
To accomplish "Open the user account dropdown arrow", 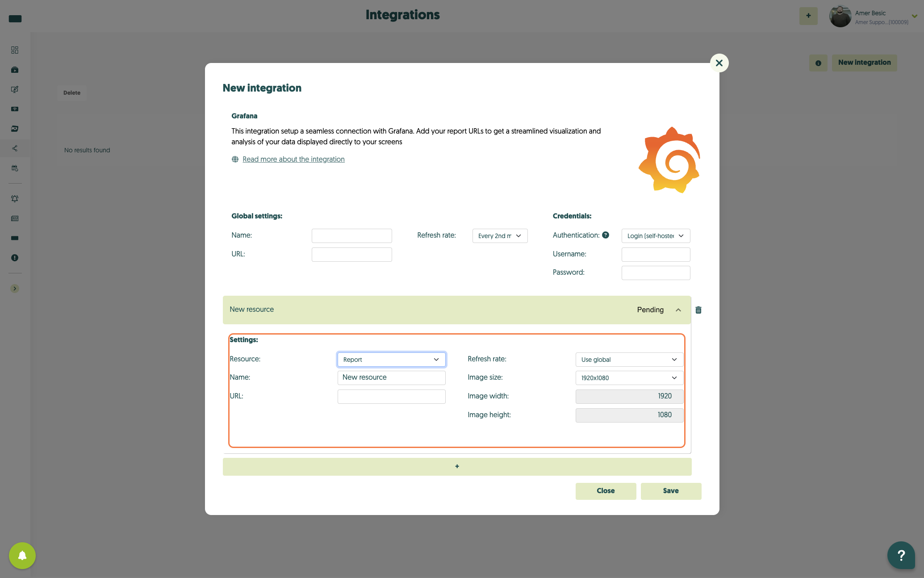I will [x=914, y=16].
